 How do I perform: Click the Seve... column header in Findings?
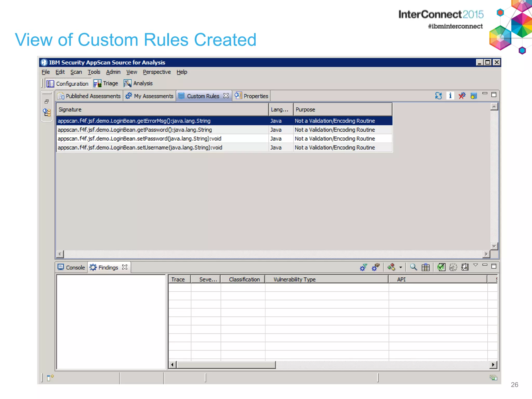pyautogui.click(x=206, y=279)
